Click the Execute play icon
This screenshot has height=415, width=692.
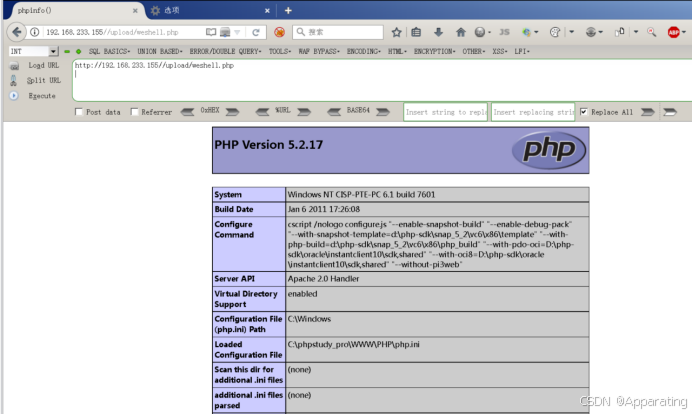[14, 96]
